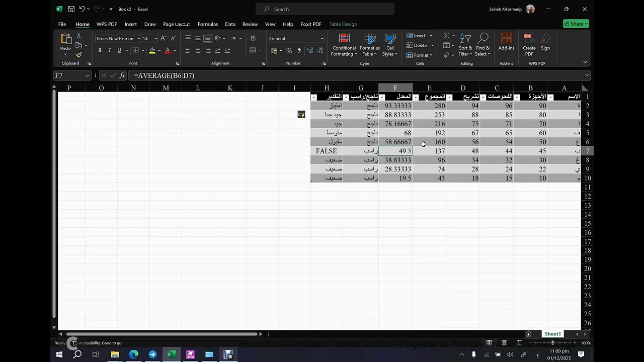644x362 pixels.
Task: Switch to the Formulas ribbon tab
Action: pyautogui.click(x=208, y=24)
